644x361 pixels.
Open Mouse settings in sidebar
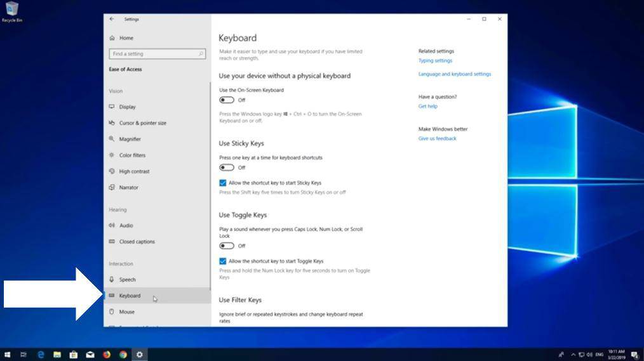click(x=126, y=312)
